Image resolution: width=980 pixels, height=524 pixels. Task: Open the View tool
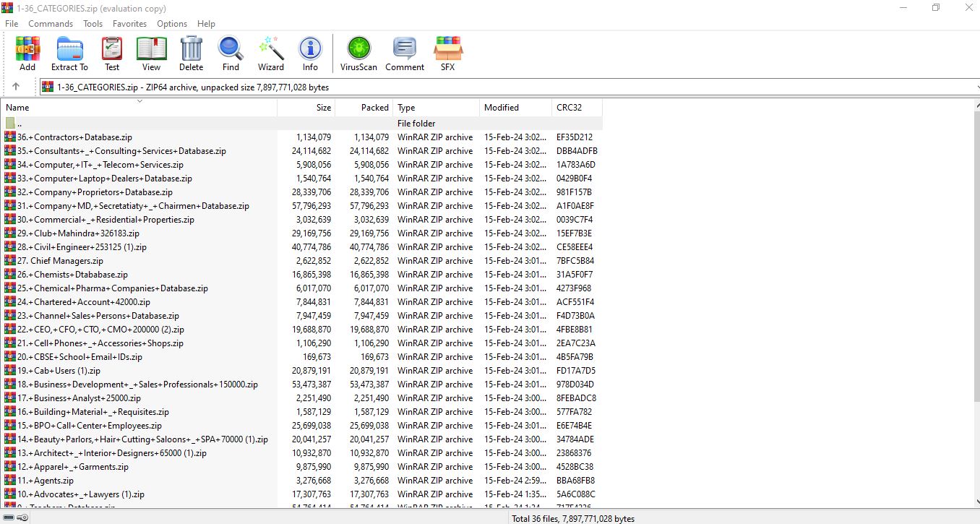point(151,54)
